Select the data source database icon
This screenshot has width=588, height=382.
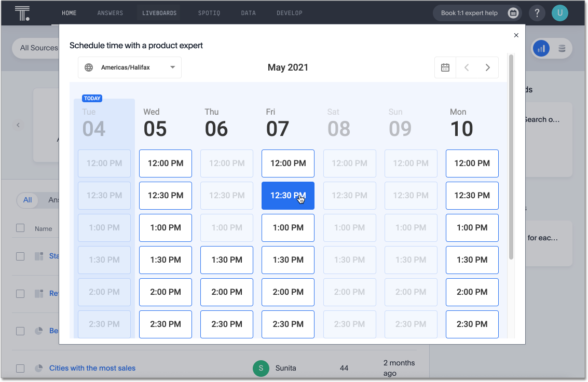(x=562, y=48)
